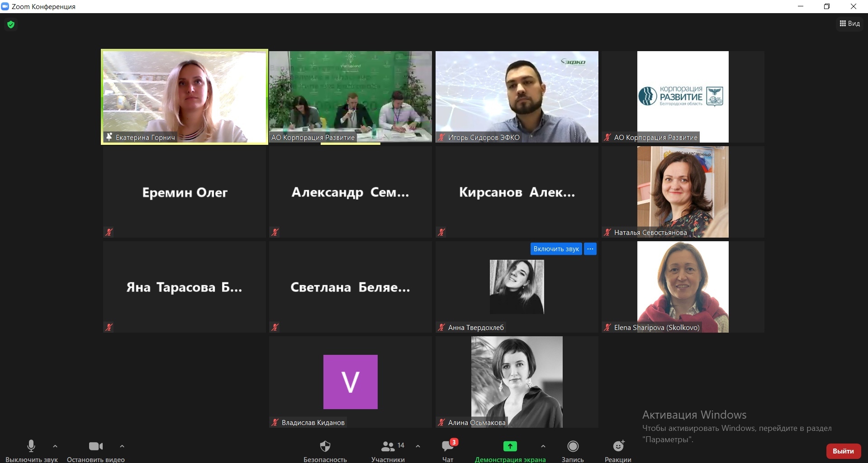This screenshot has height=463, width=868.
Task: Click Владислав Киданов purple V avatar
Action: coord(351,382)
